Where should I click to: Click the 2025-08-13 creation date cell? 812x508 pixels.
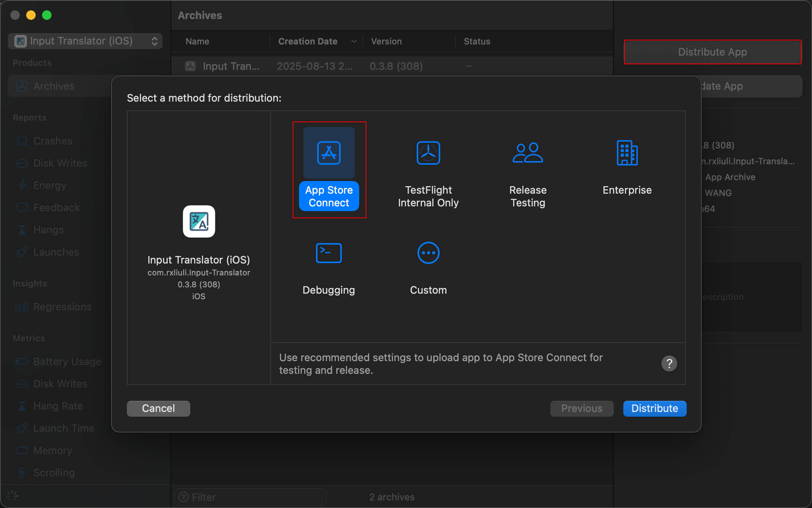[314, 66]
